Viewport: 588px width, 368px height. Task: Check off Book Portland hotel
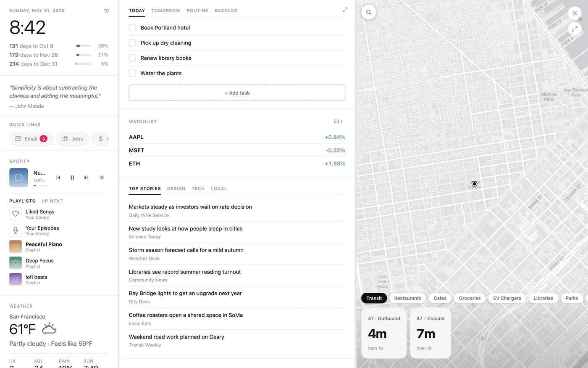tap(132, 28)
